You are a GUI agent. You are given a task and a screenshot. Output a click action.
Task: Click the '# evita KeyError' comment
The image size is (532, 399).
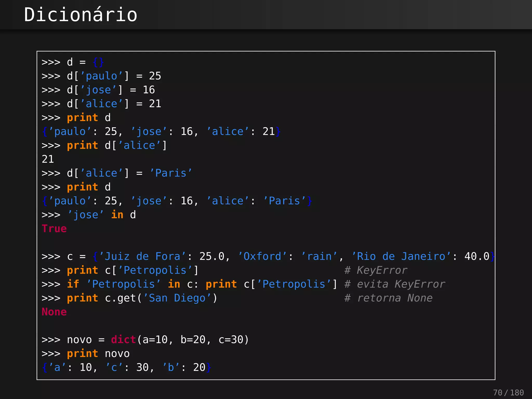click(x=395, y=284)
